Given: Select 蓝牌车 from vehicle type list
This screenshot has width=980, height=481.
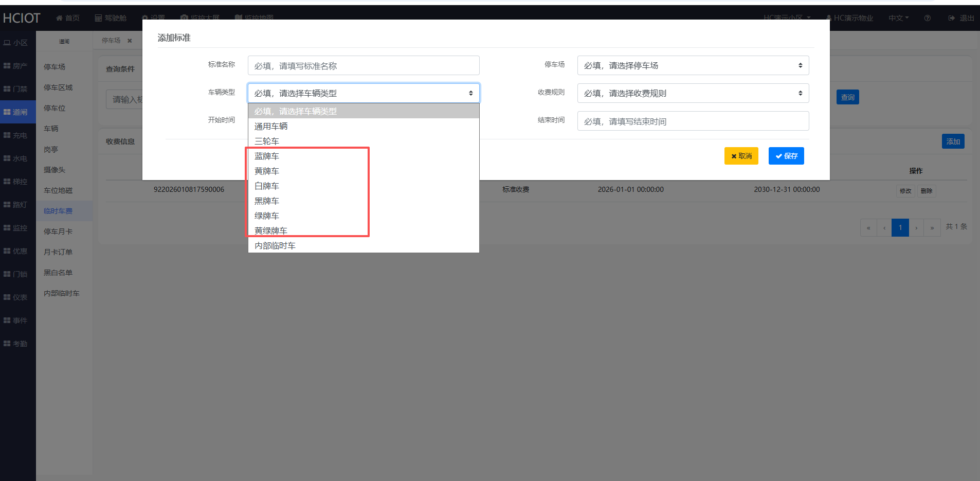Looking at the screenshot, I should coord(267,156).
